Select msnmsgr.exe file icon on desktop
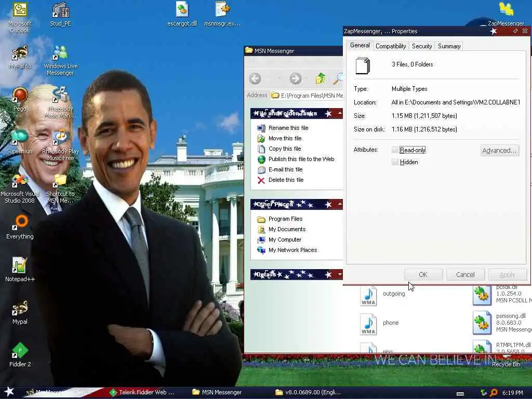This screenshot has width=532, height=399. [222, 14]
